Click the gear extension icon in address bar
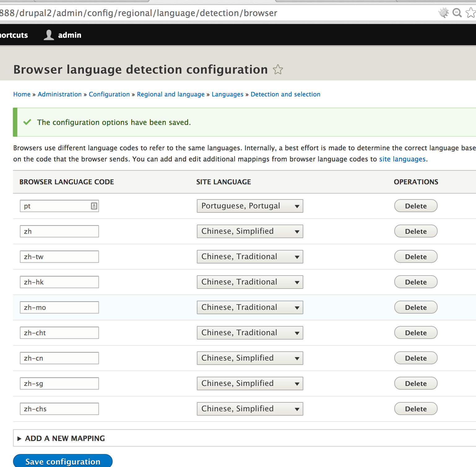This screenshot has width=476, height=467. tap(444, 13)
